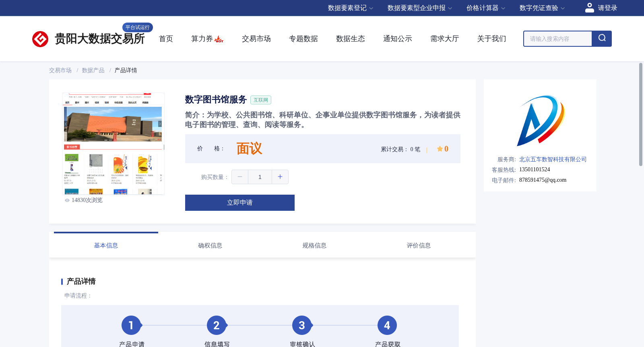This screenshot has height=347, width=644.
Task: Open the 专题数据 navigation item
Action: point(303,39)
